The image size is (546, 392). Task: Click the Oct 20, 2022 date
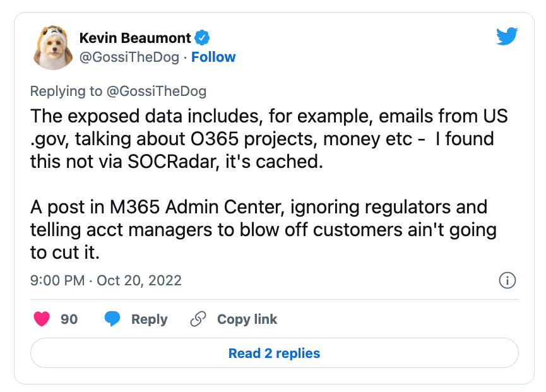click(139, 280)
